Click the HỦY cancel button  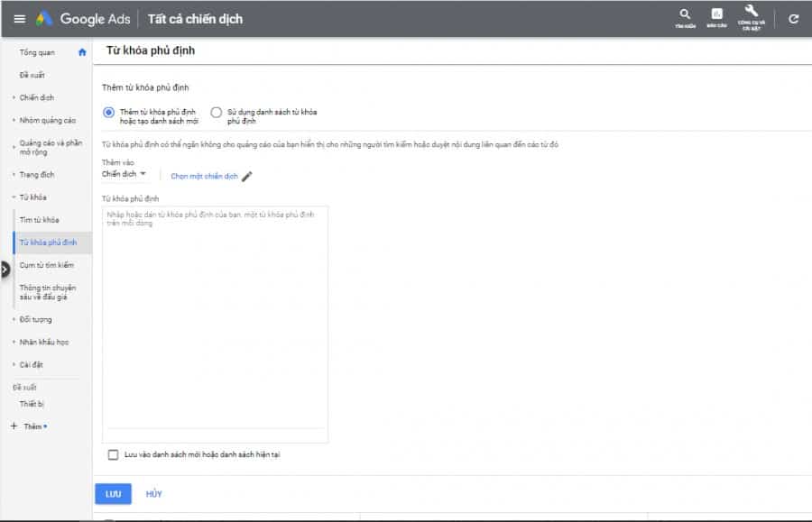pos(154,494)
